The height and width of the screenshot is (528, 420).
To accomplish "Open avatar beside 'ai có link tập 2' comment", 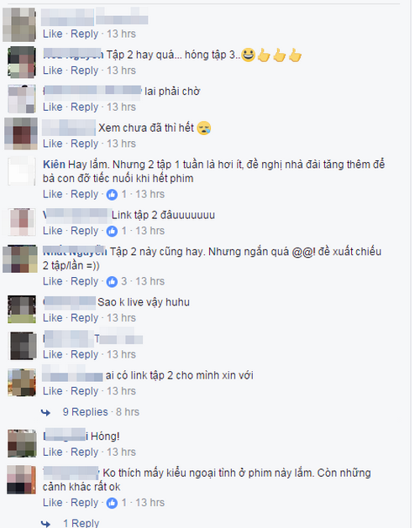I will click(22, 383).
